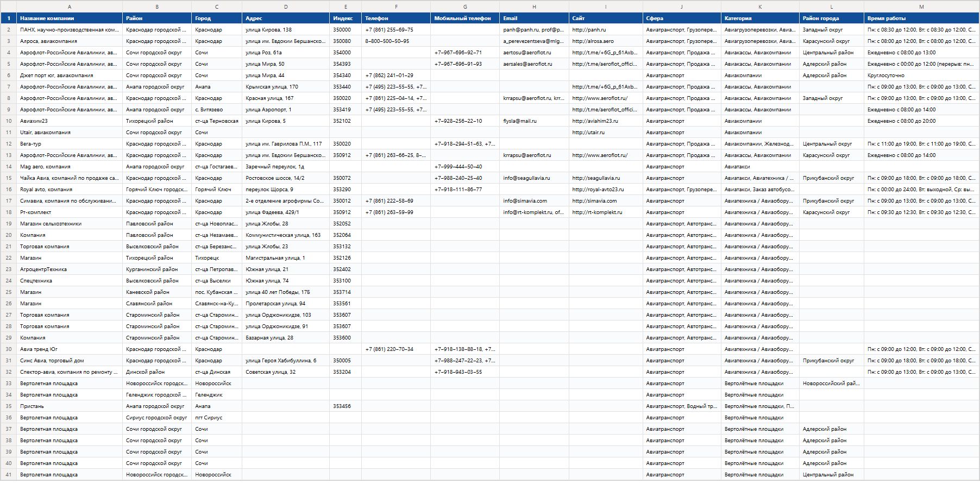Click the 'http://panh.ru' site cell
Viewport: 980px width, 490px height.
point(606,29)
